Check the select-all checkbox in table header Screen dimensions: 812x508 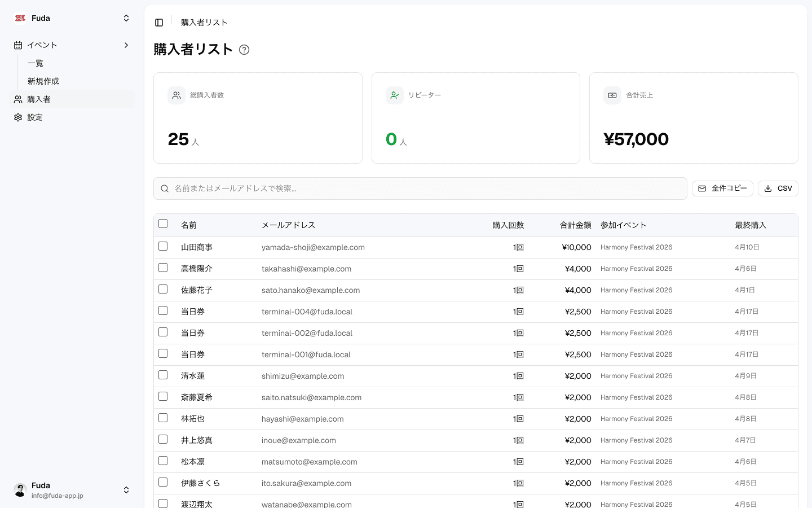click(163, 224)
